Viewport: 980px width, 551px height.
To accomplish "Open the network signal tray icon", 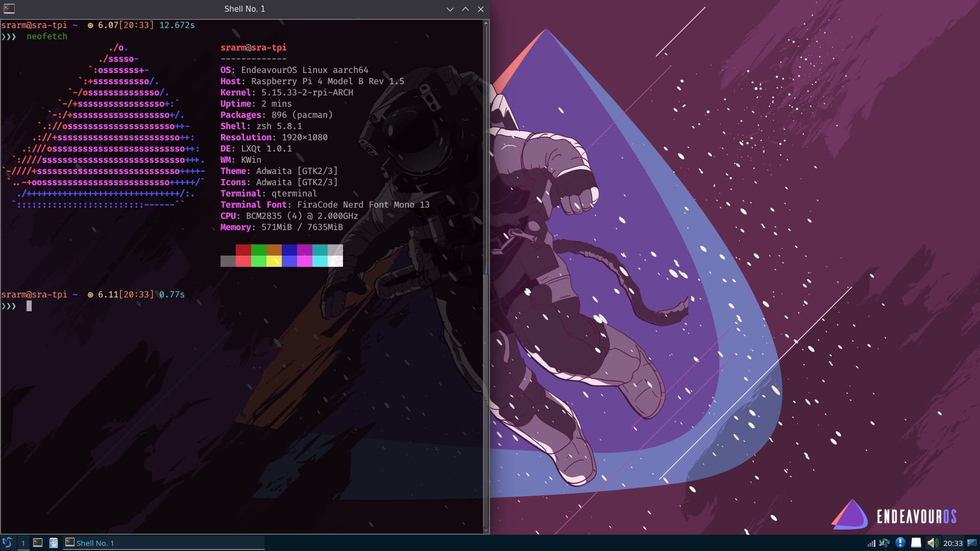I will point(871,543).
